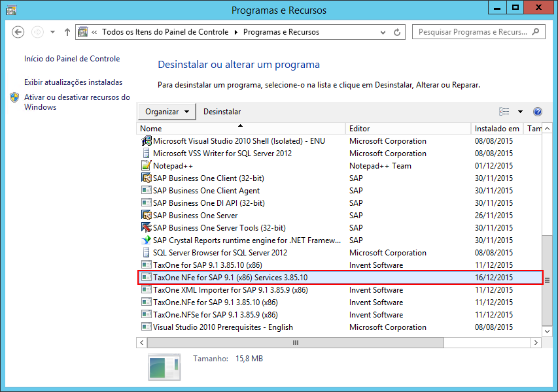Open Início do Painel de Controle
Screen dimensions: 558x392
coord(72,59)
